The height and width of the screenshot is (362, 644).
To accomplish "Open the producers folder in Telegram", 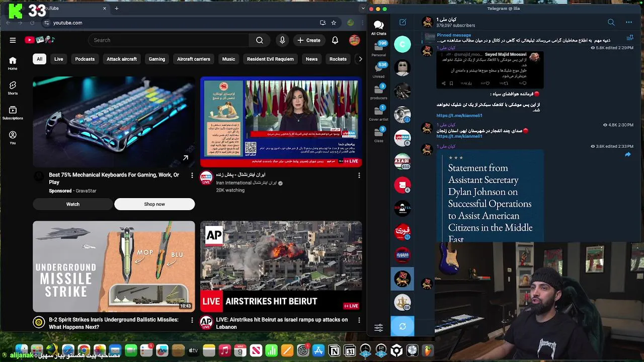I will (x=379, y=92).
